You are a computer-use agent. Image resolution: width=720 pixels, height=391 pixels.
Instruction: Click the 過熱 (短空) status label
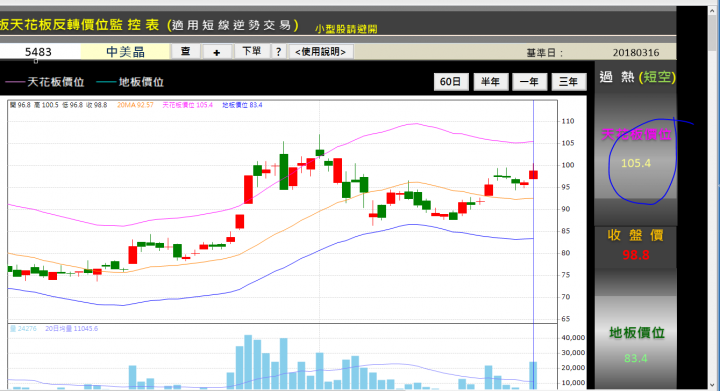pos(637,77)
